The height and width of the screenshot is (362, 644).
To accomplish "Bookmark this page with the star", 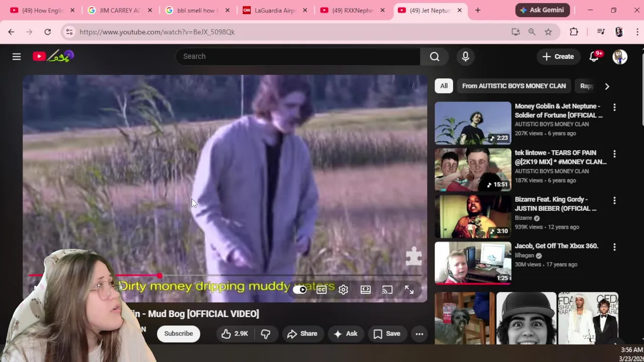I will click(548, 32).
